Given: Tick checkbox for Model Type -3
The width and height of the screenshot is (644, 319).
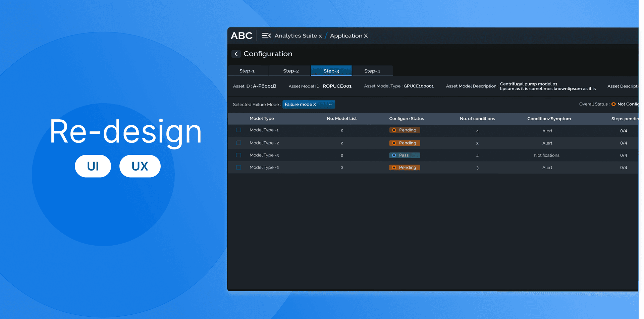Looking at the screenshot, I should [238, 155].
